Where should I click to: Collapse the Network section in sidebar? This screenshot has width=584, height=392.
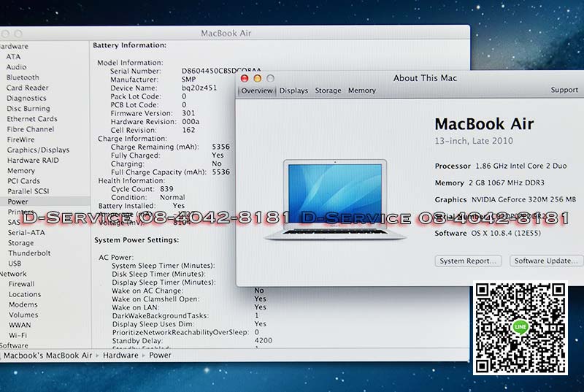[13, 274]
